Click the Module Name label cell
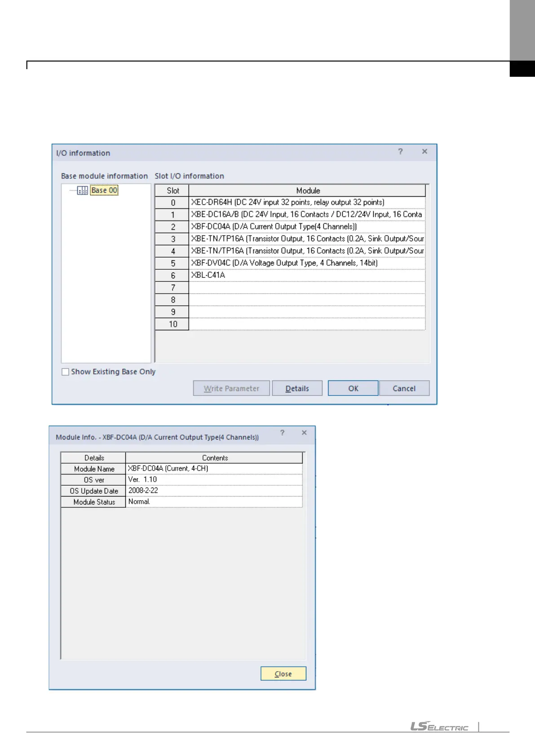This screenshot has width=535, height=756. (93, 469)
